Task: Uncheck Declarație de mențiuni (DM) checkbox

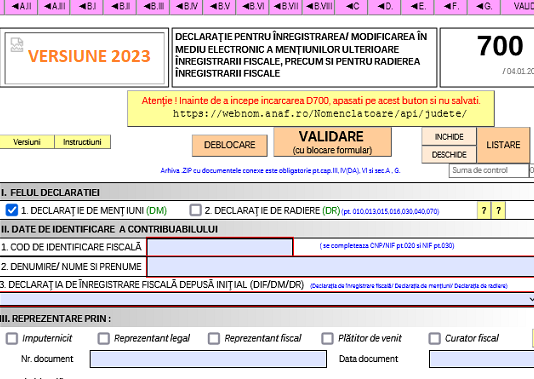Action: click(x=12, y=210)
